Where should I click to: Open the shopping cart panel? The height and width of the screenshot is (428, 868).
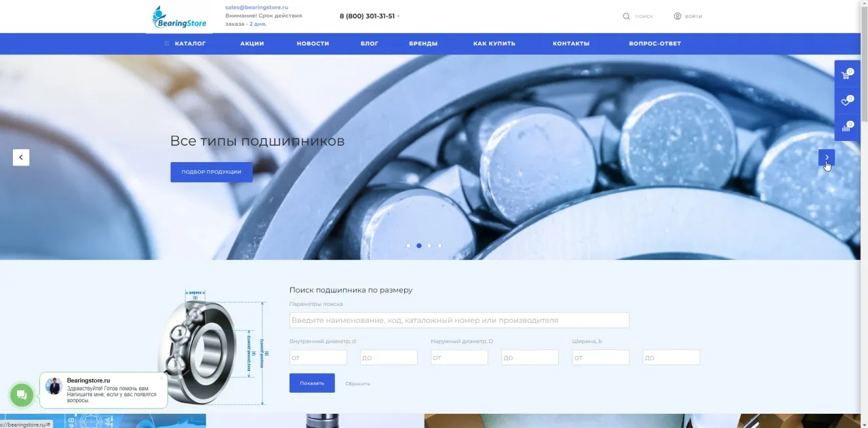[846, 75]
